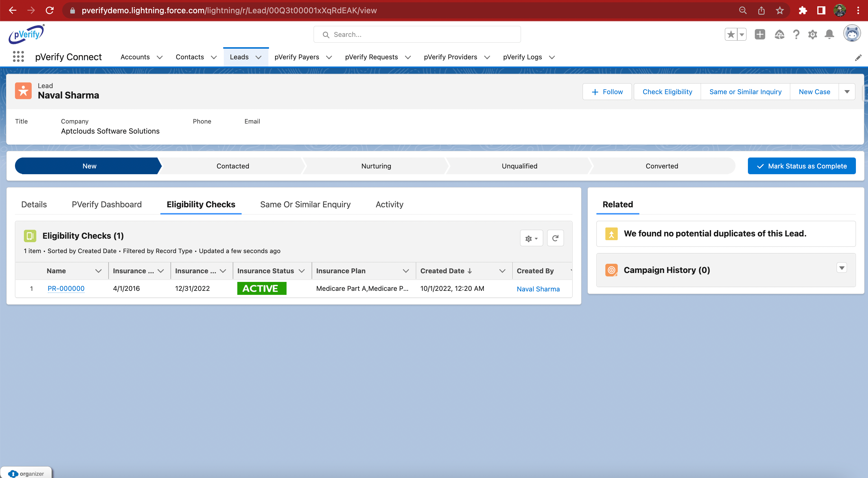Open Trailhead guidance center icon

(x=779, y=34)
